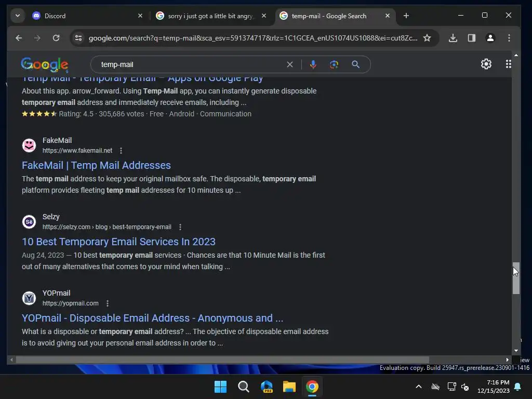The width and height of the screenshot is (532, 399).
Task: Open more options for YOPmail result
Action: tap(108, 303)
